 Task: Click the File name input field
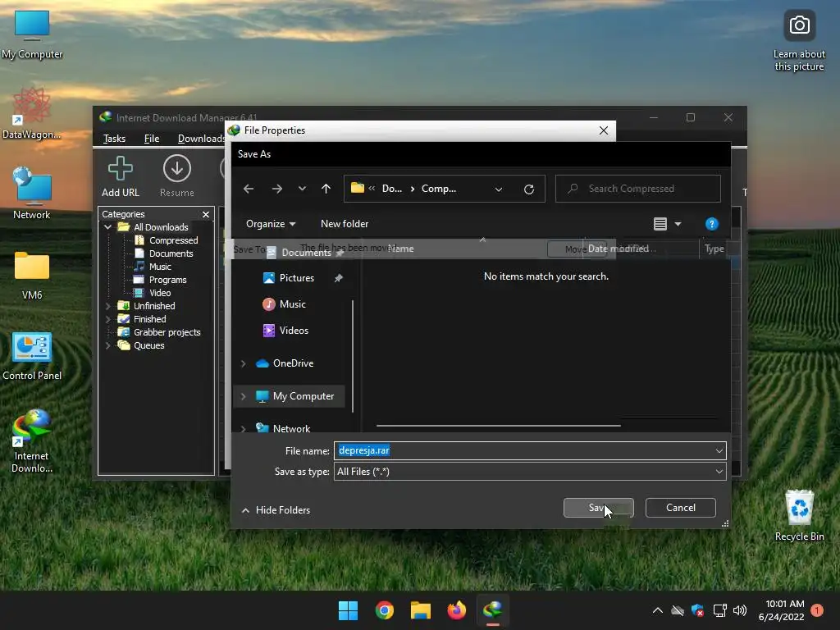click(x=530, y=451)
